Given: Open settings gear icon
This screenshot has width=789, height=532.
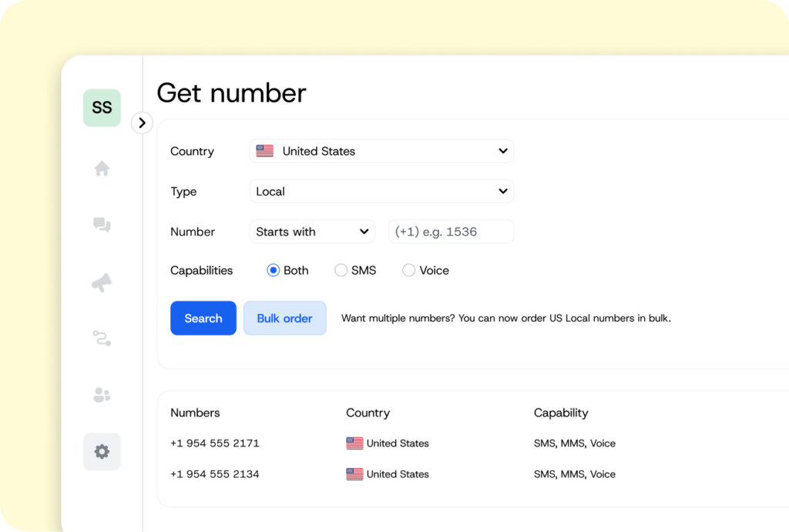Looking at the screenshot, I should click(102, 452).
